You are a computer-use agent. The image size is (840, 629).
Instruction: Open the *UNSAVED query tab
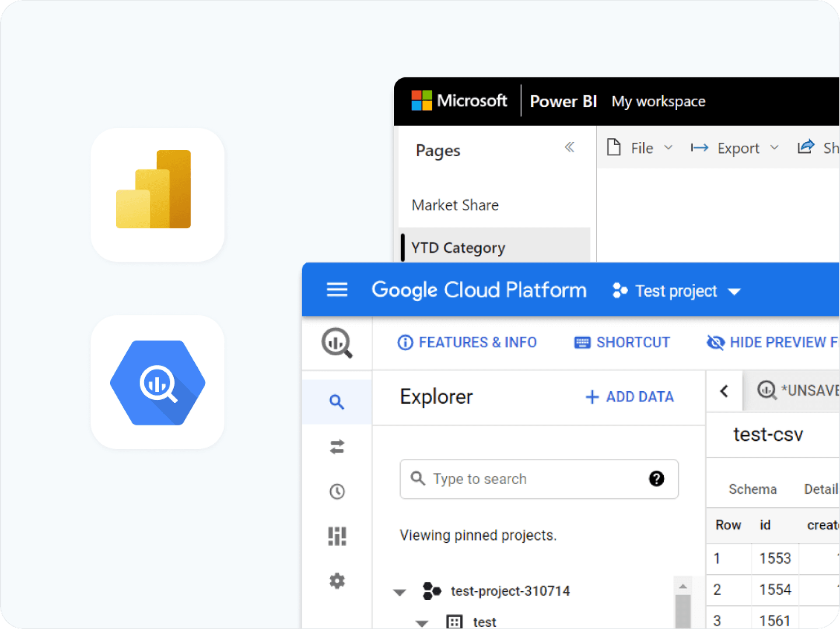(791, 390)
